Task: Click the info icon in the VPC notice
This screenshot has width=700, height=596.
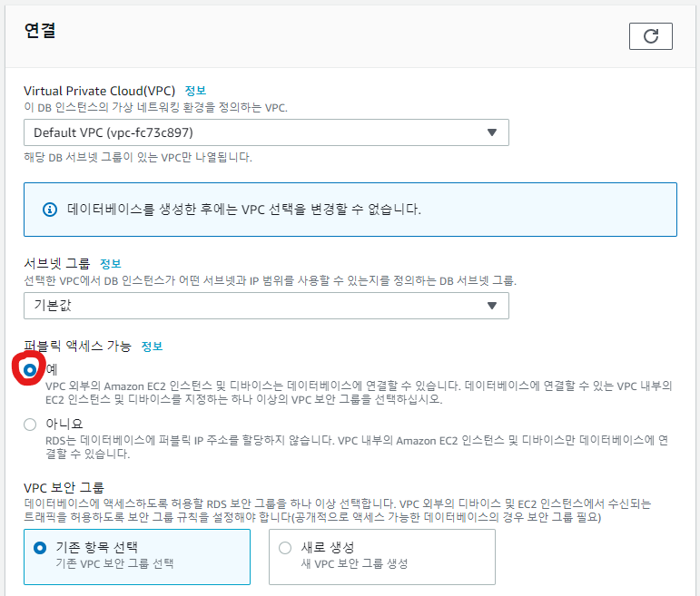Action: coord(50,210)
